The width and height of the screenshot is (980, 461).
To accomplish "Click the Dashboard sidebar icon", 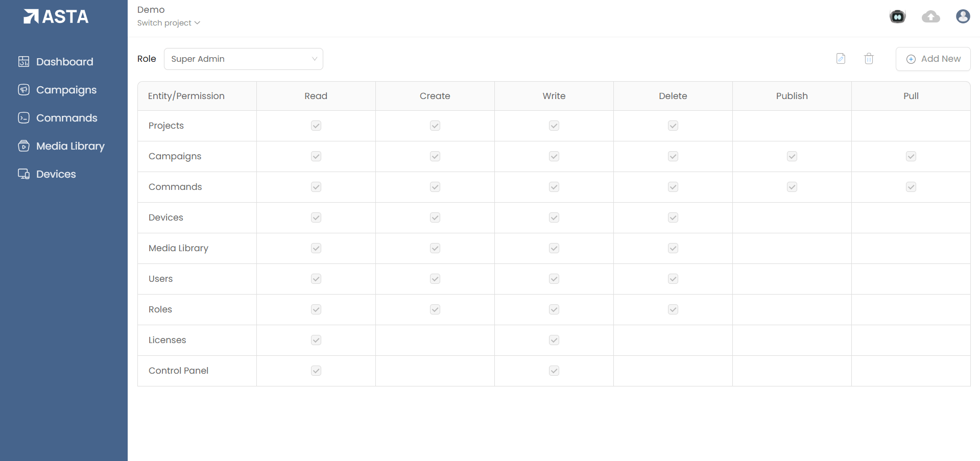I will pyautogui.click(x=23, y=62).
